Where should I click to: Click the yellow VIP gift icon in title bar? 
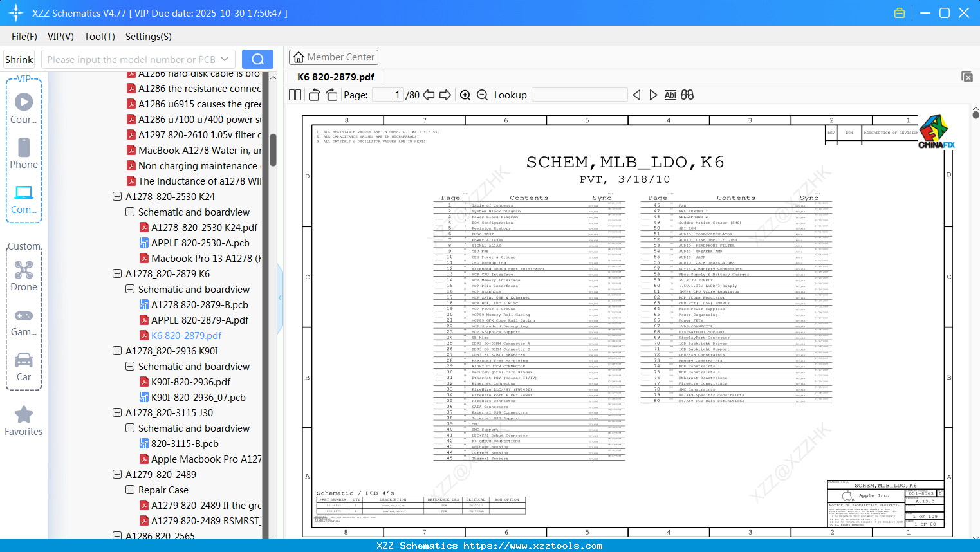pyautogui.click(x=900, y=13)
